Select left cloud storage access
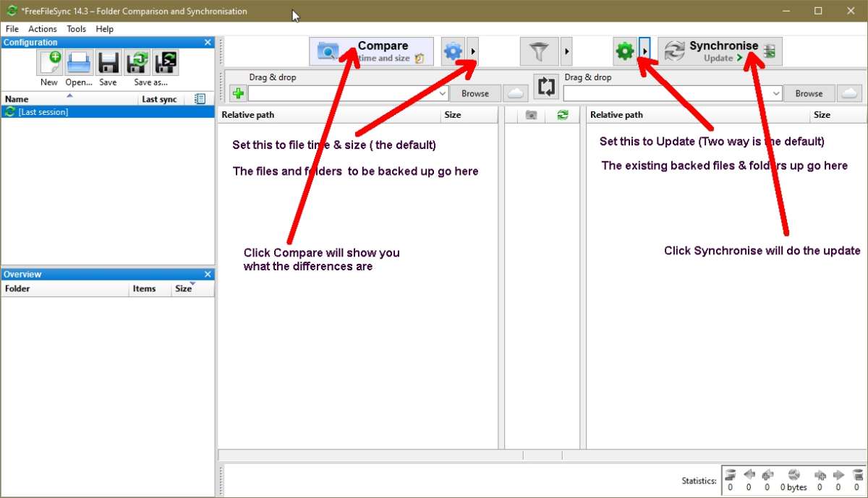 pos(515,93)
